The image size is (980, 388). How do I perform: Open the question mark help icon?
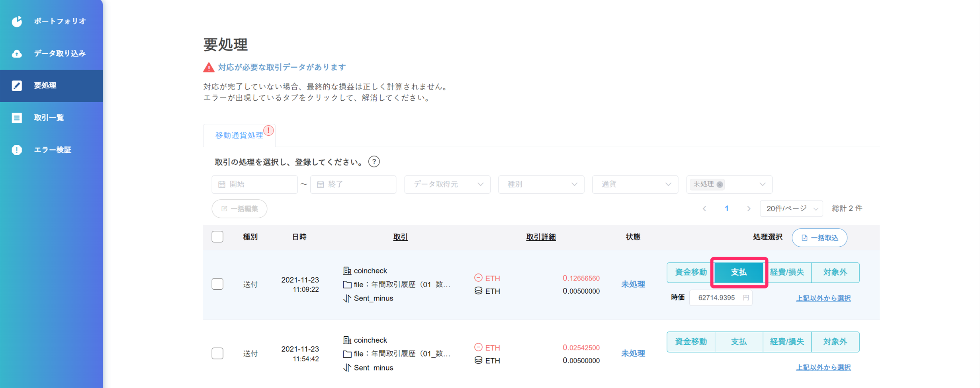tap(374, 162)
